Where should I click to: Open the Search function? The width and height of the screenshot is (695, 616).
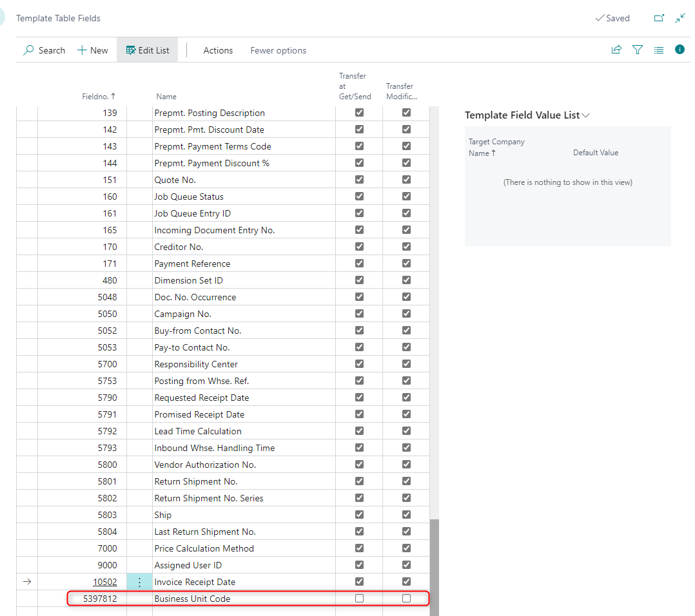(44, 50)
